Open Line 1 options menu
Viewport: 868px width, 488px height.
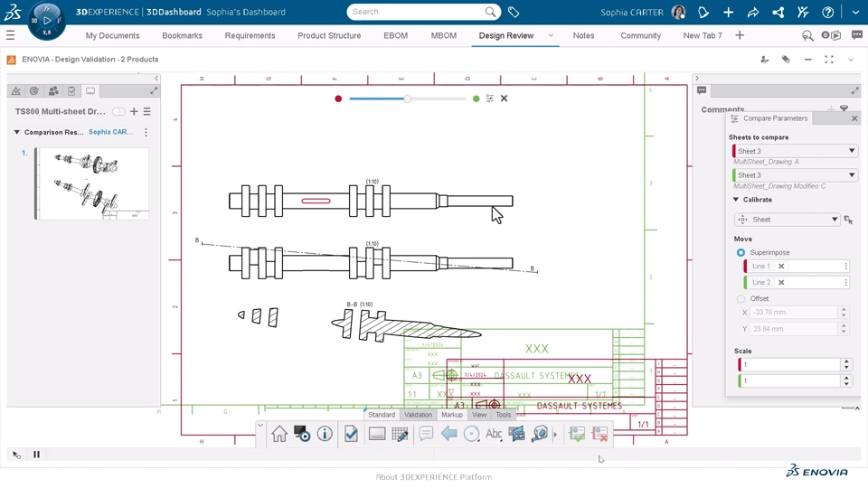tap(846, 266)
